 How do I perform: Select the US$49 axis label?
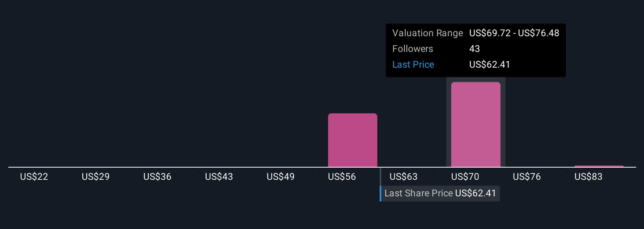click(x=280, y=177)
